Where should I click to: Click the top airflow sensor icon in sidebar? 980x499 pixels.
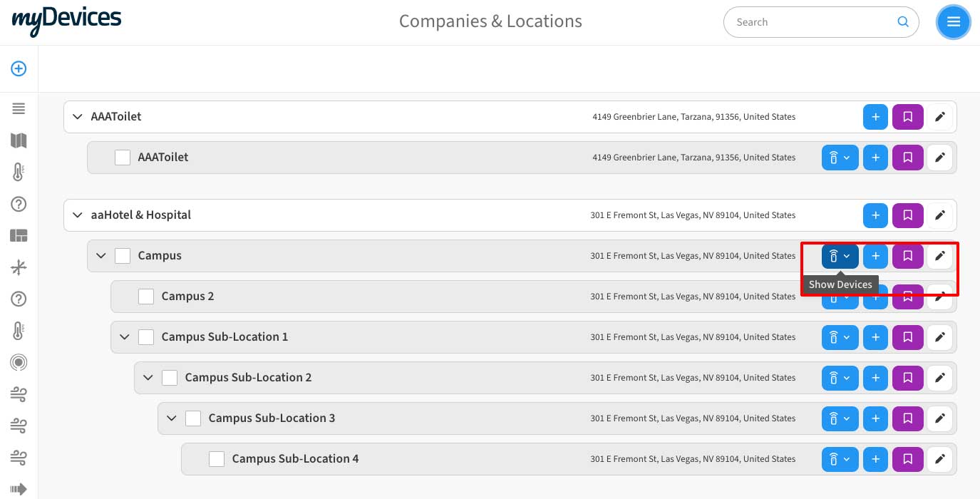click(19, 394)
